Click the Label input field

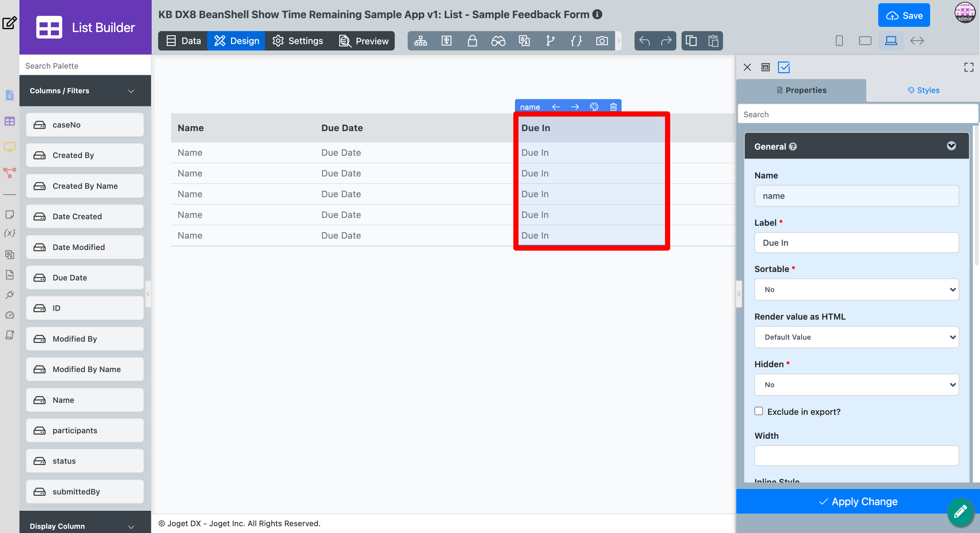click(856, 243)
